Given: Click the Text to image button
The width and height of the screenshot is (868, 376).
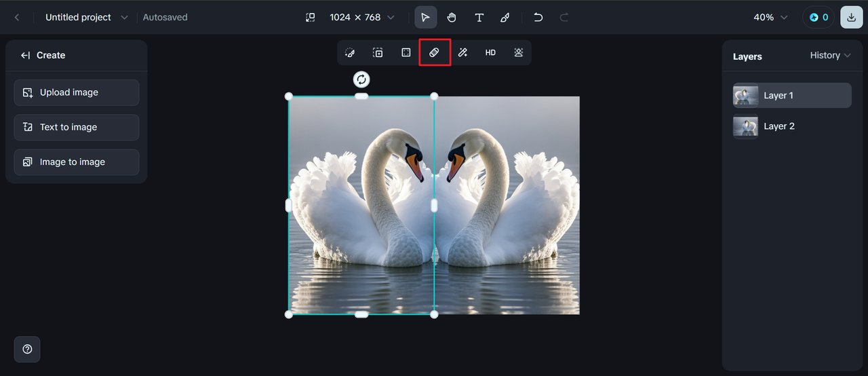Looking at the screenshot, I should 77,127.
